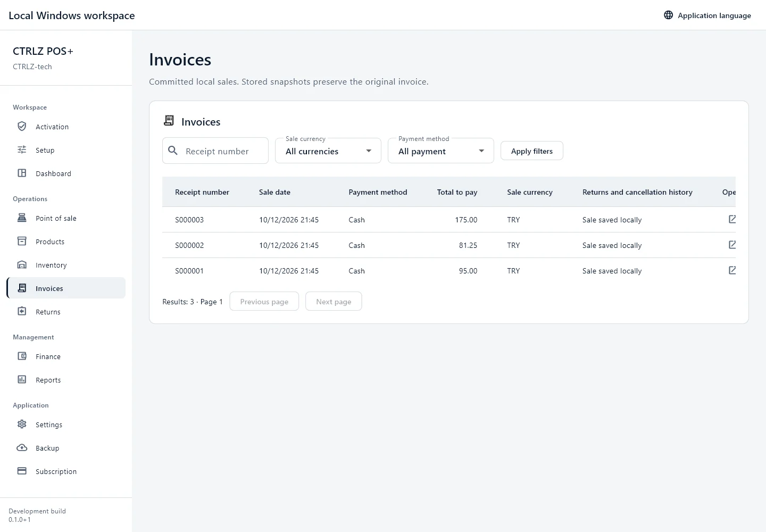Screen dimensions: 766x532
Task: Open the Backup cloud icon
Action: click(22, 447)
